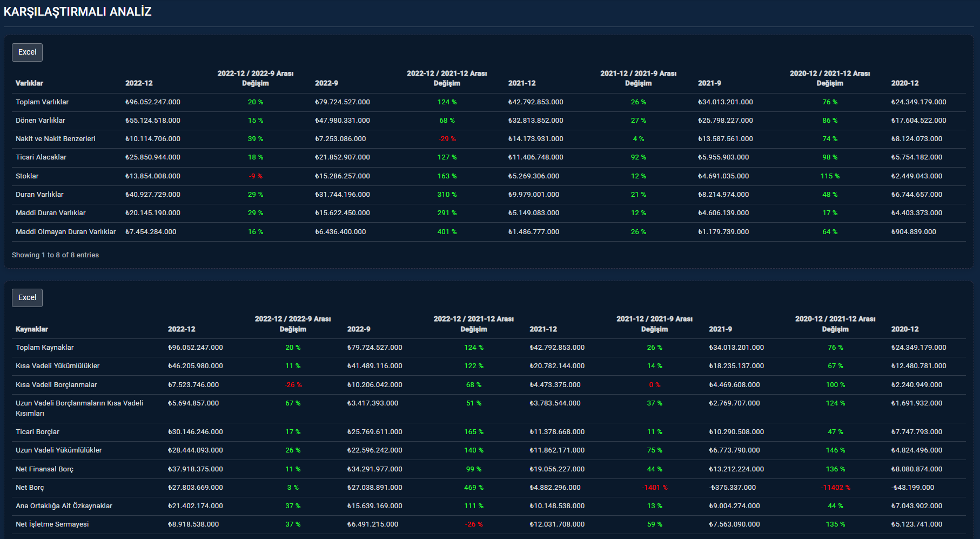The image size is (980, 539).
Task: Select Uzun Vadeli Borçlanmaların Kısa Vadeli Kısımları
Action: tap(79, 408)
